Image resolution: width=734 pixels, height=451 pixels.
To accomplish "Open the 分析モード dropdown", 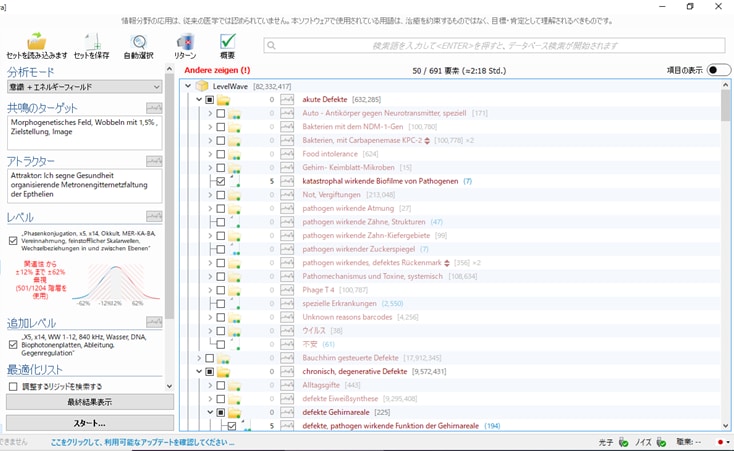I will pos(85,87).
